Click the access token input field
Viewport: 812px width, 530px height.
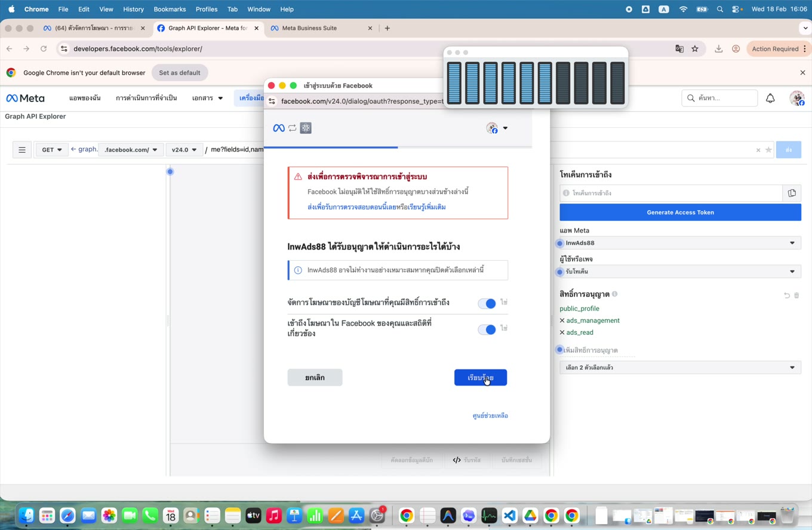671,193
